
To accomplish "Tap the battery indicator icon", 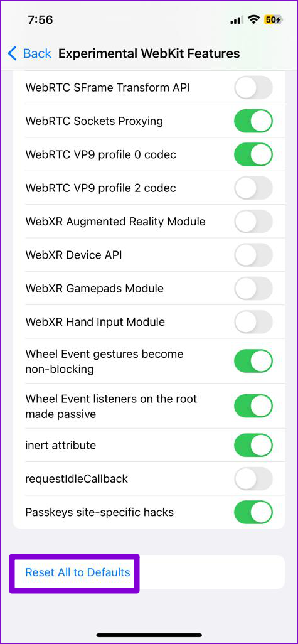I will click(x=274, y=19).
